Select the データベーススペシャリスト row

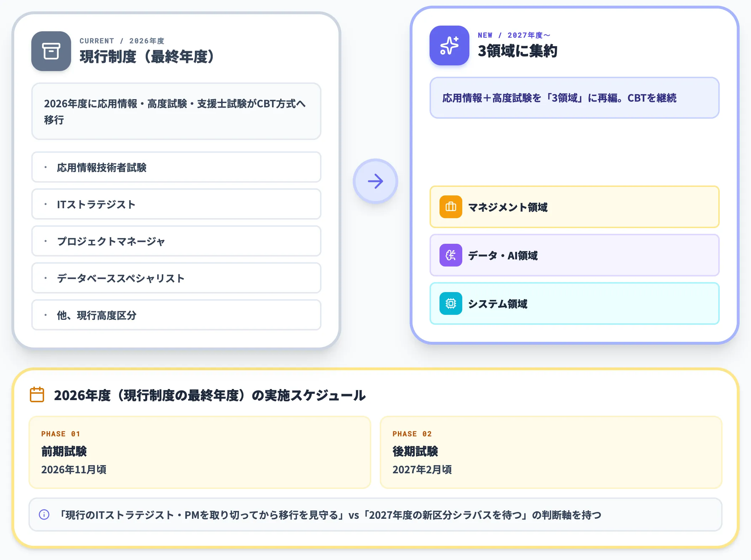click(x=176, y=278)
